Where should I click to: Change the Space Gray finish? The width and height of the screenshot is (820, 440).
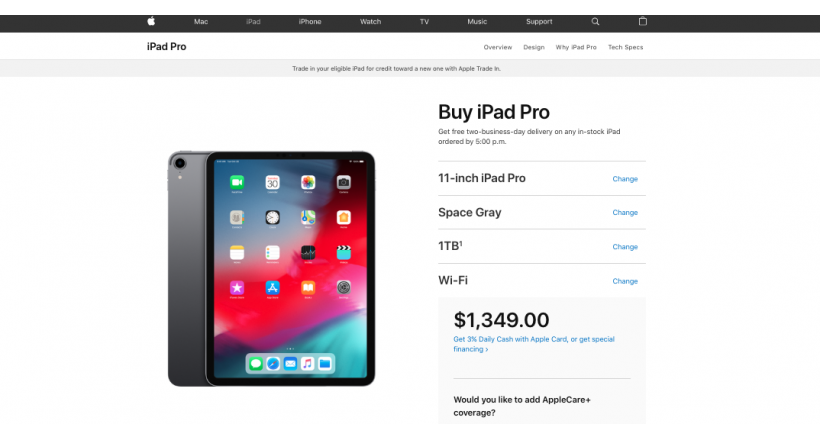click(625, 212)
